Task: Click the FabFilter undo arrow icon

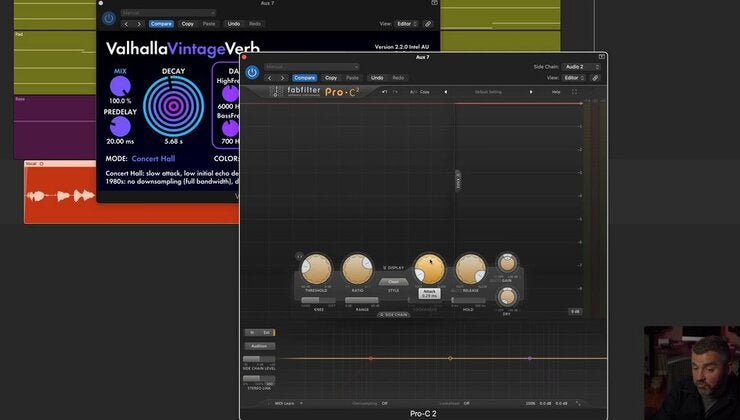Action: pos(384,92)
